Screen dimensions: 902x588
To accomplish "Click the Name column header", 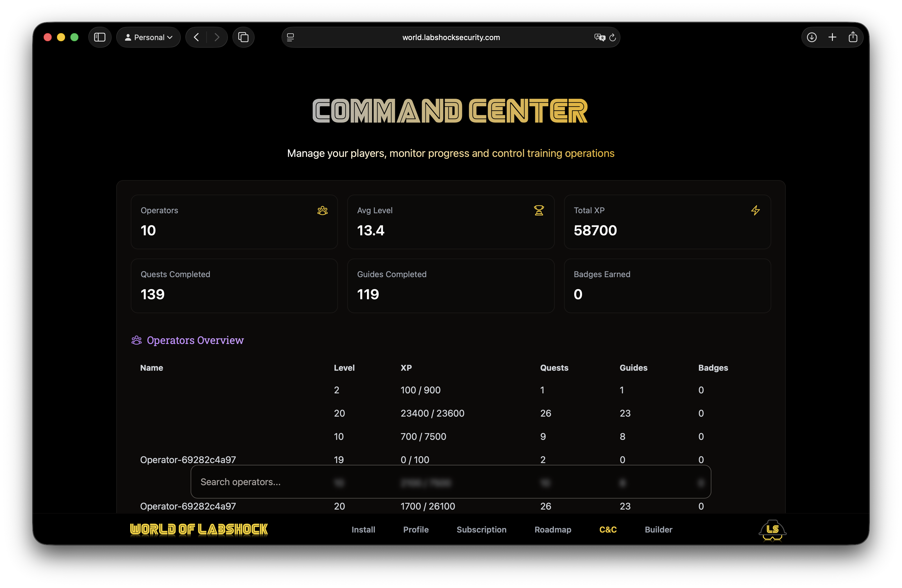I will [x=152, y=368].
